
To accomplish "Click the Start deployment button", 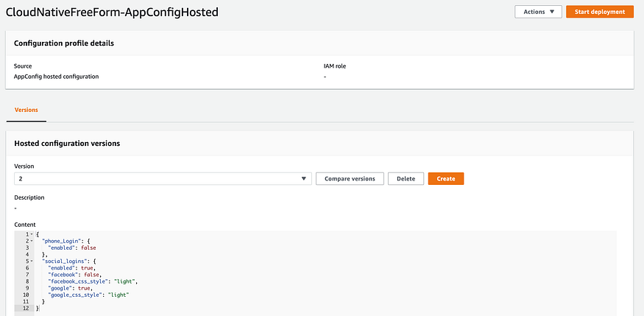I will 600,12.
